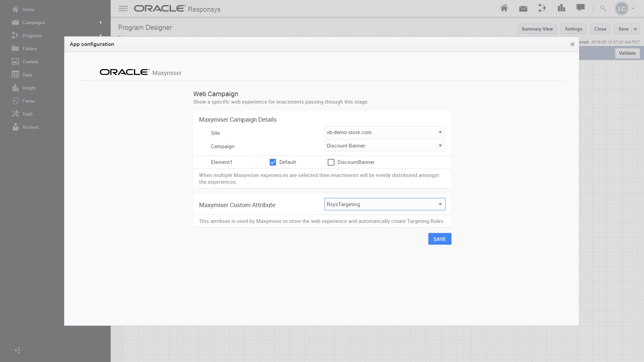The width and height of the screenshot is (644, 362).
Task: Open the Site dropdown vb-demo-store.com
Action: pyautogui.click(x=385, y=132)
